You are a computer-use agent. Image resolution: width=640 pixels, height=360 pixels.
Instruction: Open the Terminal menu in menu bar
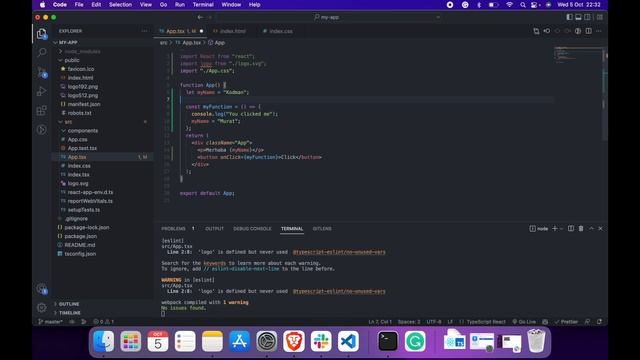203,5
